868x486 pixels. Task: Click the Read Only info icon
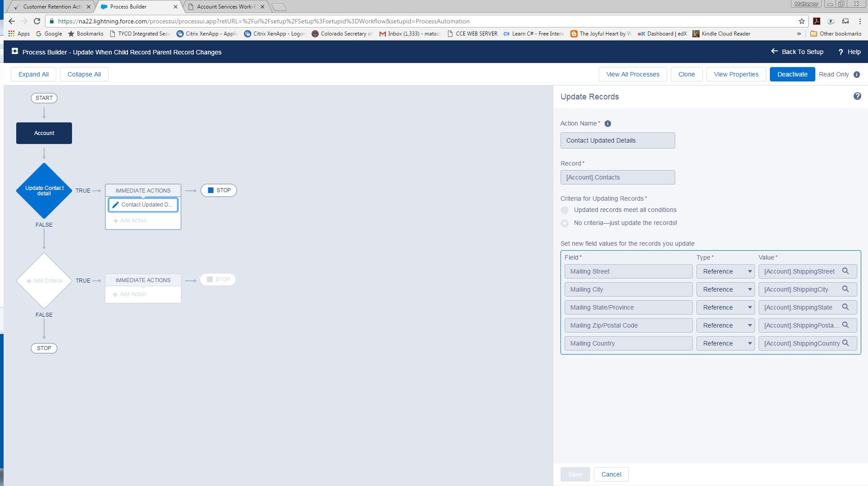[857, 75]
